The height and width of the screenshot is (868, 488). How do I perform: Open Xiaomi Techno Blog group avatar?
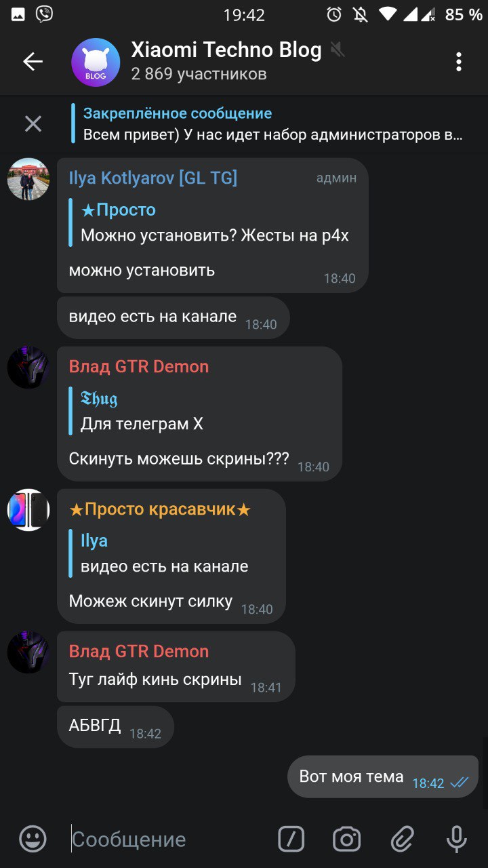(96, 62)
